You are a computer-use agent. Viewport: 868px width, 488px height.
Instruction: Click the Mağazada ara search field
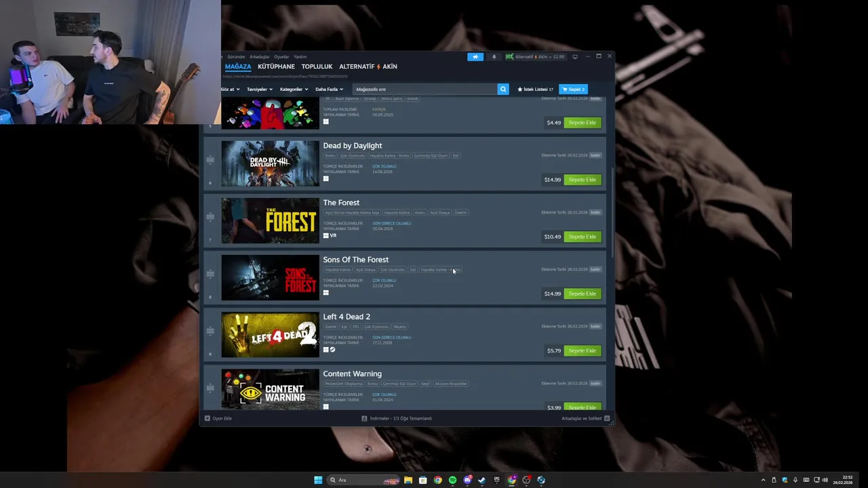coord(425,89)
